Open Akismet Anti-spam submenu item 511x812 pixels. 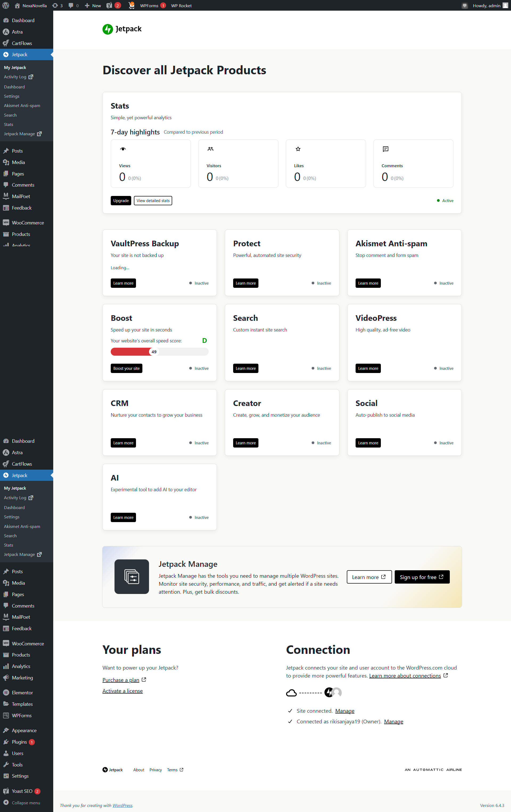click(22, 105)
